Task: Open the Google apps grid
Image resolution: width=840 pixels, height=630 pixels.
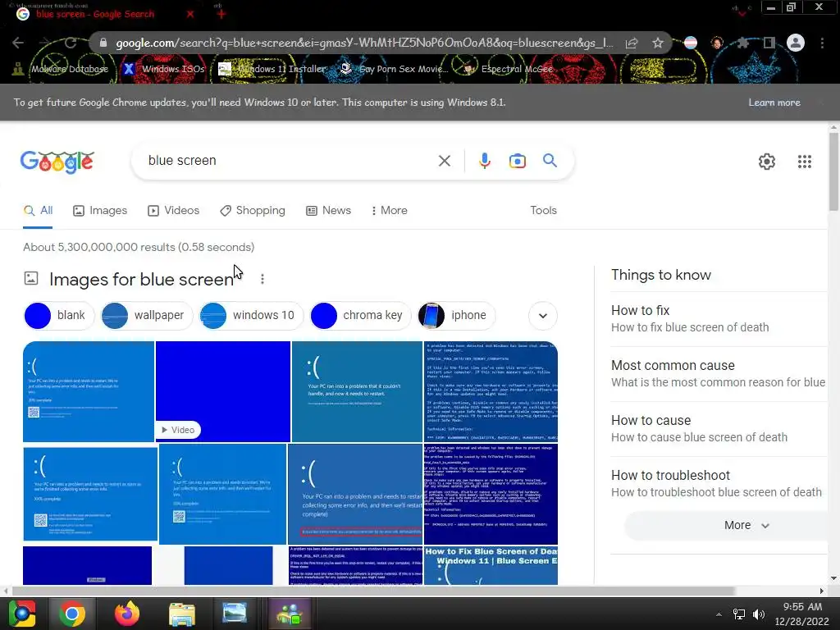Action: (805, 162)
